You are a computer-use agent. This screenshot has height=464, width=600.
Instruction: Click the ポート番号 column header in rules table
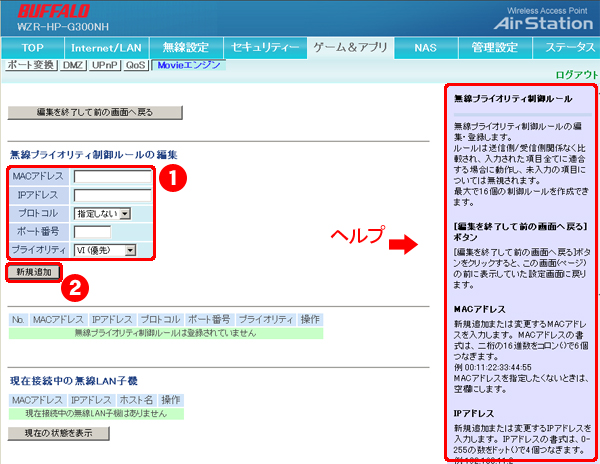pyautogui.click(x=209, y=319)
